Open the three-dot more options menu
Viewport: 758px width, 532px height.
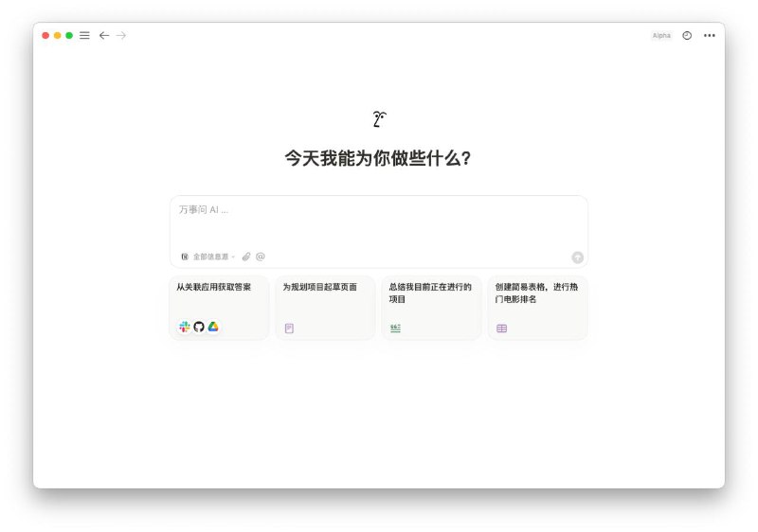(709, 35)
